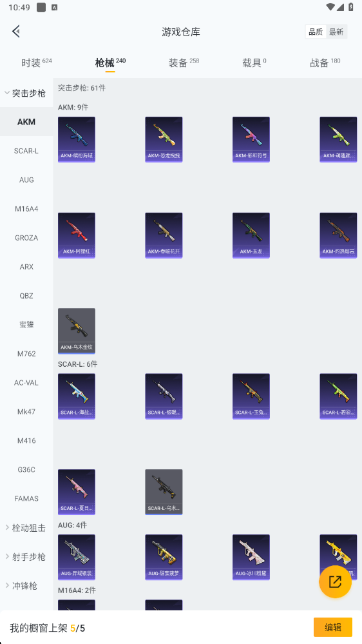The width and height of the screenshot is (362, 644).
Task: Expand the 栓动狙击 category
Action: pyautogui.click(x=26, y=528)
